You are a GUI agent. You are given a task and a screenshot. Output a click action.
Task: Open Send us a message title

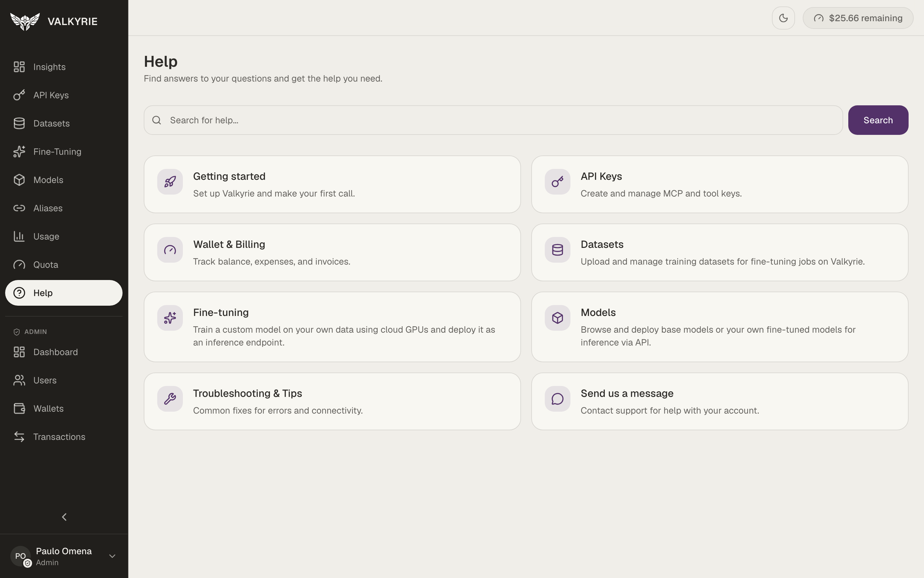pos(627,393)
